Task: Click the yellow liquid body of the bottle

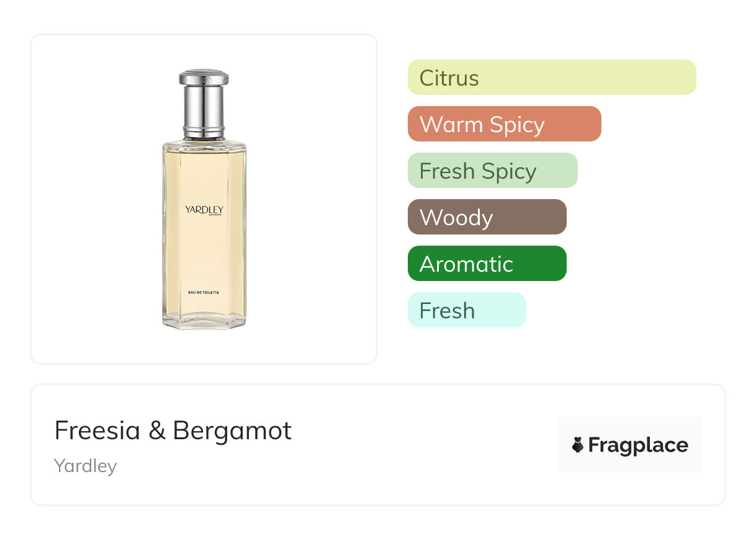Action: click(x=204, y=248)
